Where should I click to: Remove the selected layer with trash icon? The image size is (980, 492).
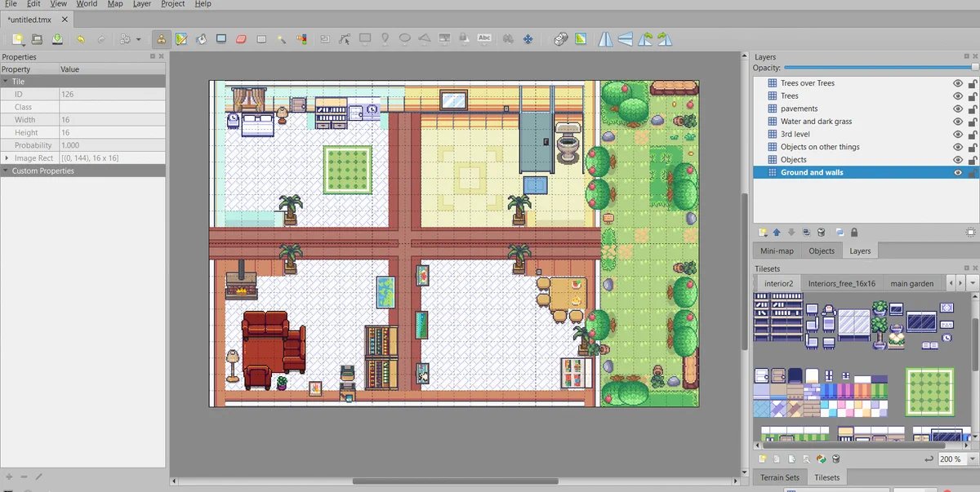[x=821, y=233]
